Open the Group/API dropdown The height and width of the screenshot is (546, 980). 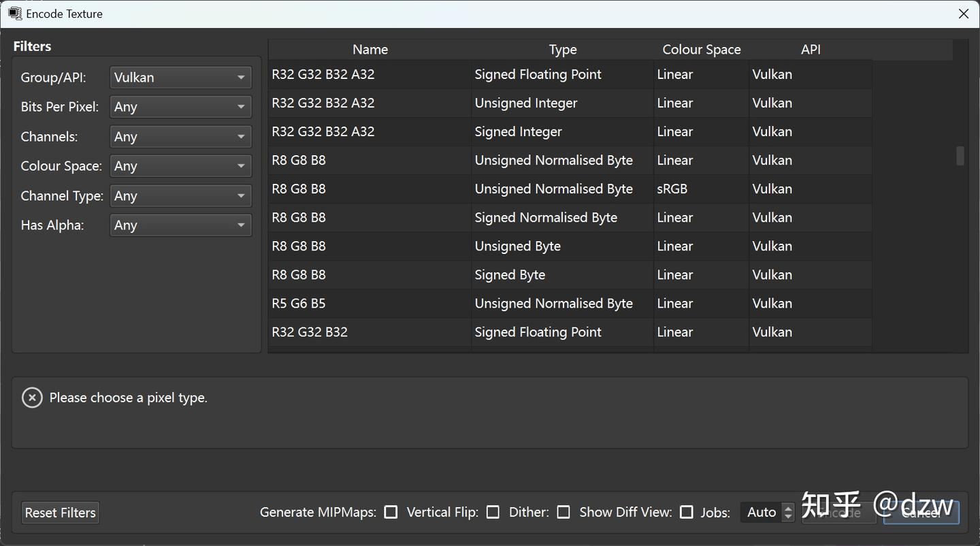tap(180, 78)
